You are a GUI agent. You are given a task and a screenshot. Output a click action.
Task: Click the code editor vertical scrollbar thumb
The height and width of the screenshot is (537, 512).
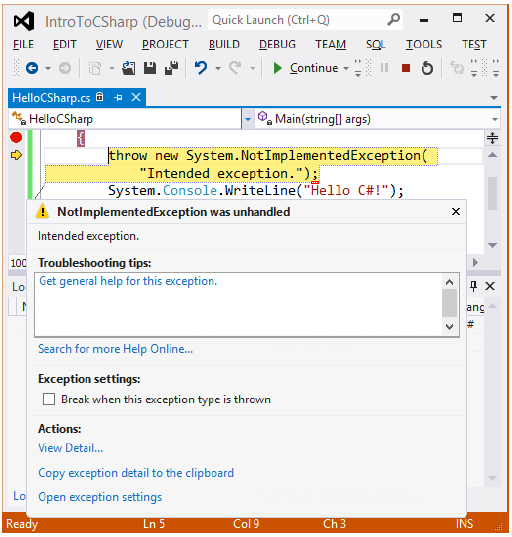492,193
